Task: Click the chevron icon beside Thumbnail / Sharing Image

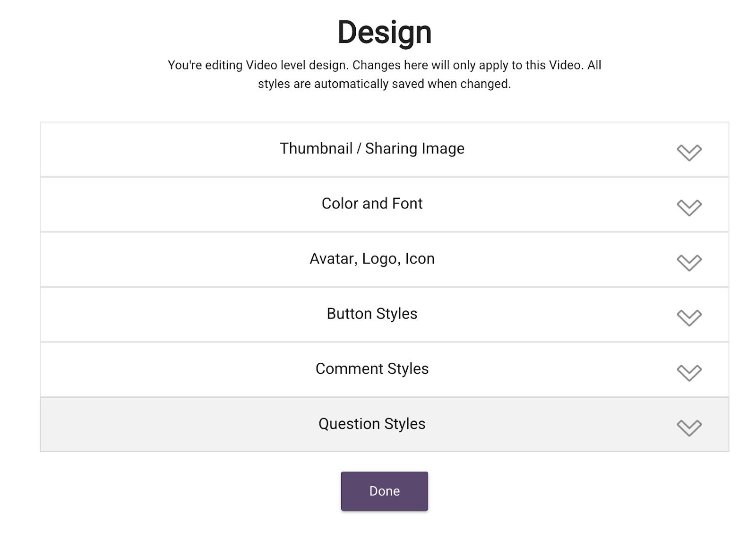Action: (689, 152)
